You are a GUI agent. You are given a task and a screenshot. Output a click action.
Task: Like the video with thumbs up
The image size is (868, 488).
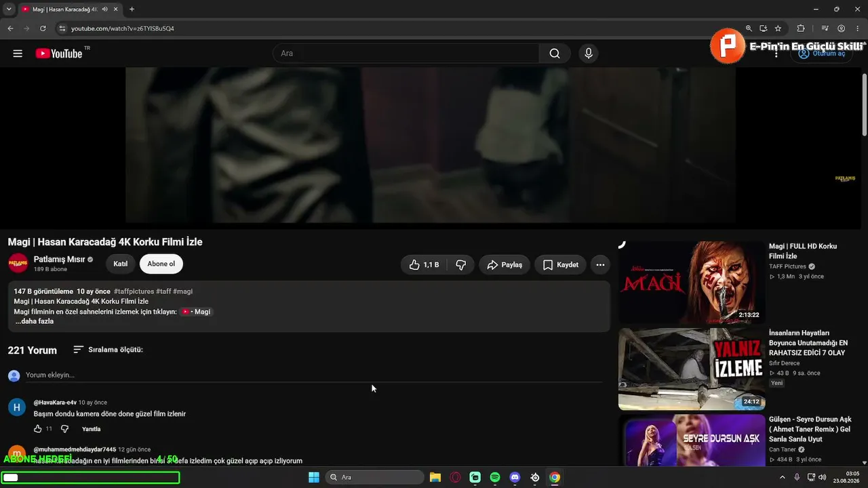point(424,265)
